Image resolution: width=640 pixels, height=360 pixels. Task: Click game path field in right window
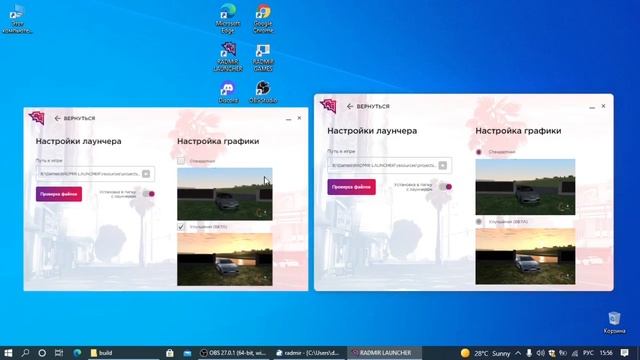tap(389, 165)
